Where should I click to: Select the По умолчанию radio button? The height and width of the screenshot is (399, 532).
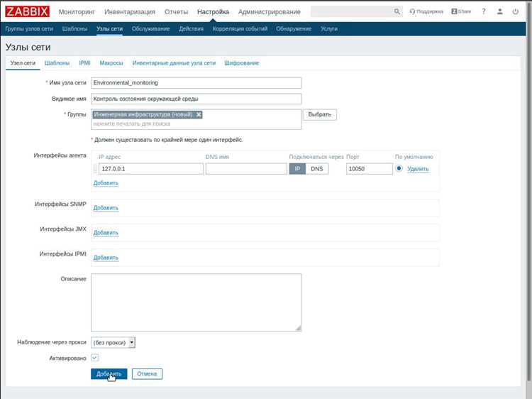pyautogui.click(x=399, y=168)
